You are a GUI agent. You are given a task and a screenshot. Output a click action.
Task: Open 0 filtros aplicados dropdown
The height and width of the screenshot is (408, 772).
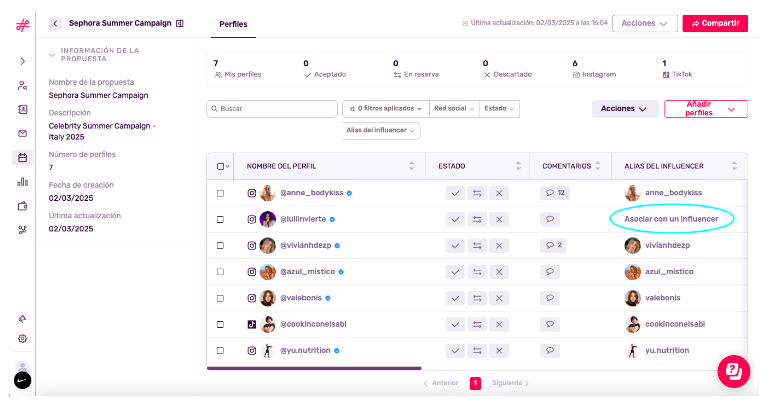click(386, 108)
